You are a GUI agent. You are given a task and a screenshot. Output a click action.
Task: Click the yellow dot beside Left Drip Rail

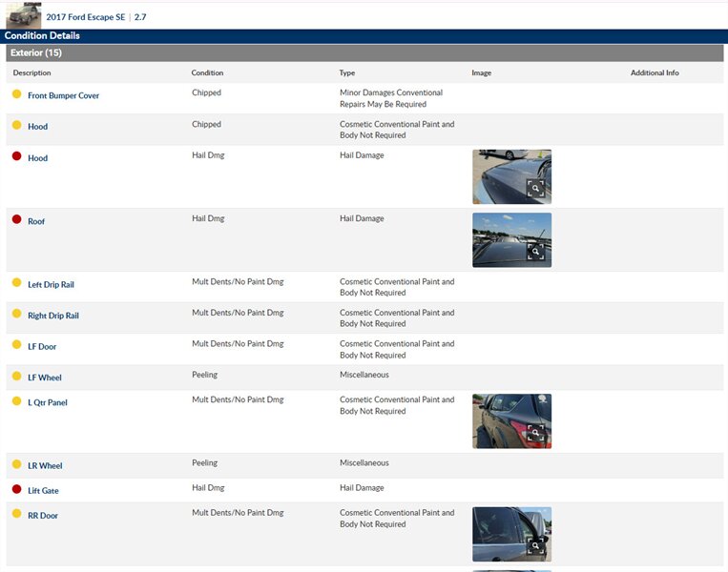tap(17, 282)
